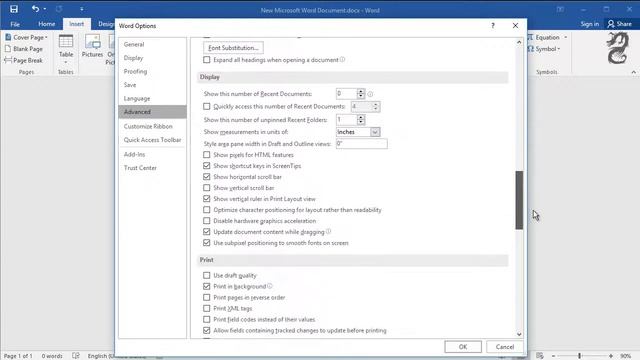Image resolution: width=640 pixels, height=360 pixels.
Task: Click the Page 1 of 1 status indicator
Action: [18, 356]
